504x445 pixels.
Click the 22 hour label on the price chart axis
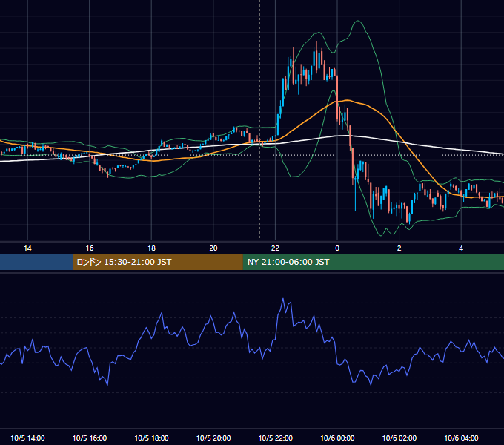[275, 248]
